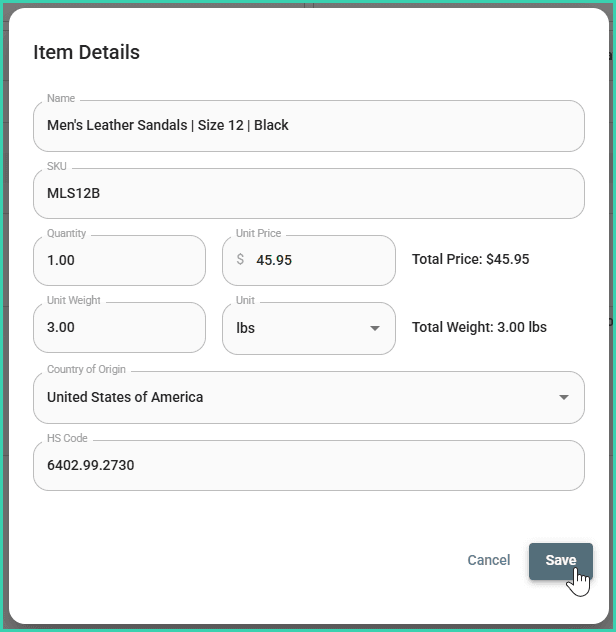This screenshot has height=632, width=616.
Task: Click the Total Weight: 3.00 lbs text
Action: (x=479, y=327)
